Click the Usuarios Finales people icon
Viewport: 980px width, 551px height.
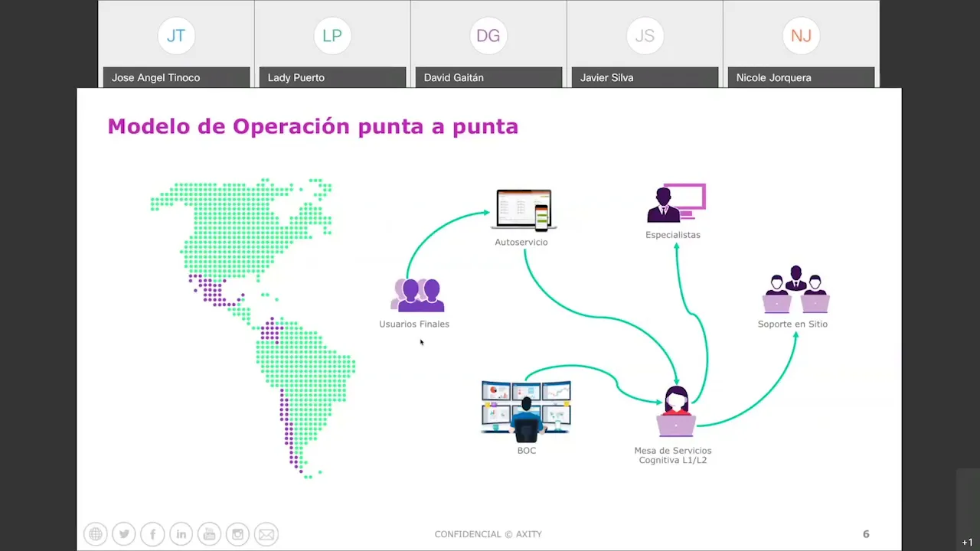tap(417, 295)
